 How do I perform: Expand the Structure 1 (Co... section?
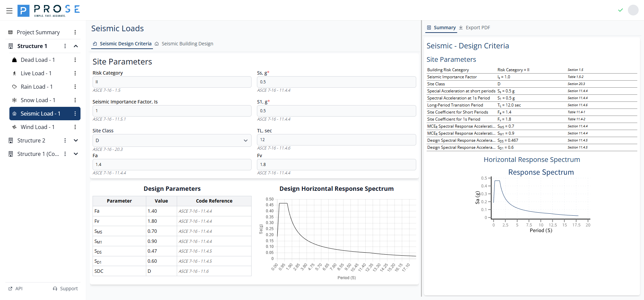point(76,154)
